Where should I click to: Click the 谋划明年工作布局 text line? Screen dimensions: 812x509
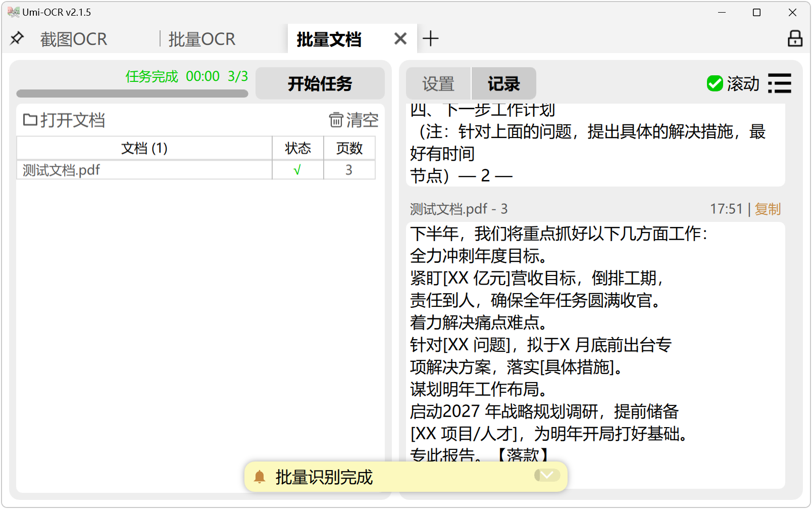tap(478, 389)
